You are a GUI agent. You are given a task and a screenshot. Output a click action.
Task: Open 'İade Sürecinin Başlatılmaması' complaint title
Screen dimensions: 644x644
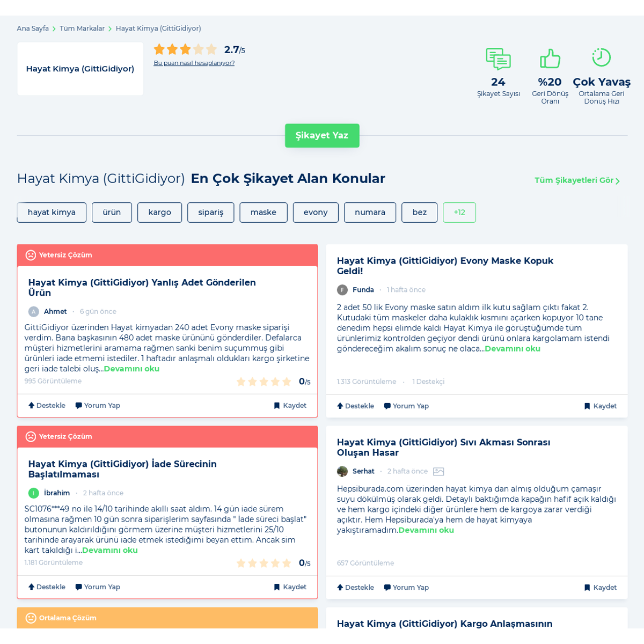click(122, 469)
